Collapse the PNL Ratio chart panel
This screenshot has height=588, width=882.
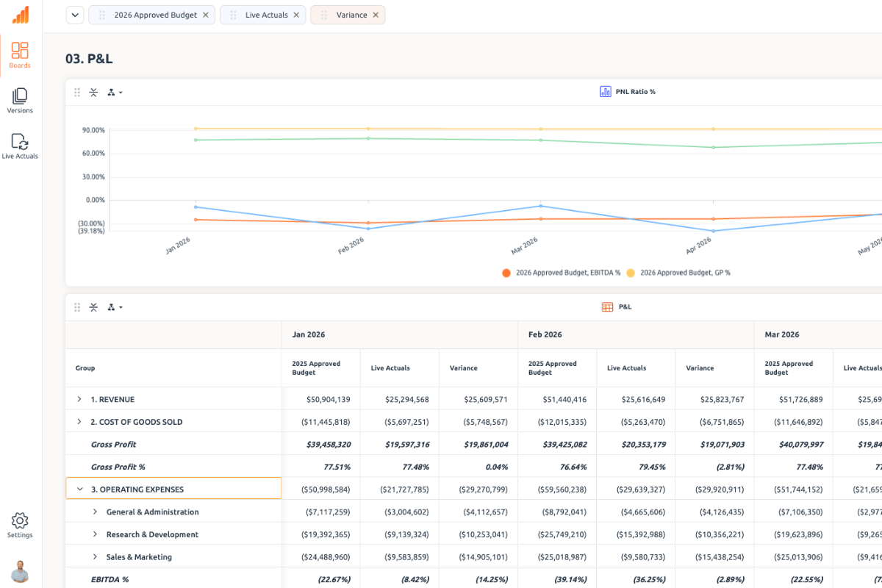click(x=93, y=93)
